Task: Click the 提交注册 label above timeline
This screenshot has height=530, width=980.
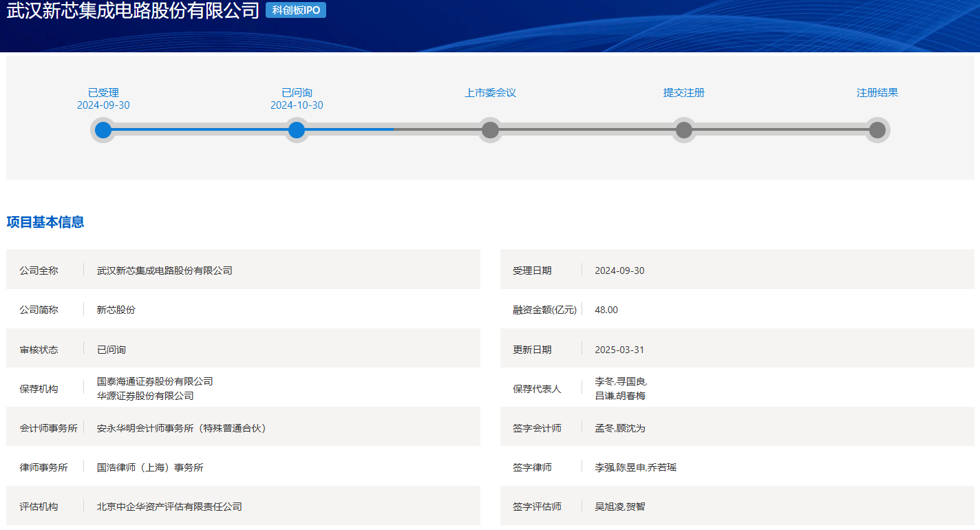Action: pos(683,93)
